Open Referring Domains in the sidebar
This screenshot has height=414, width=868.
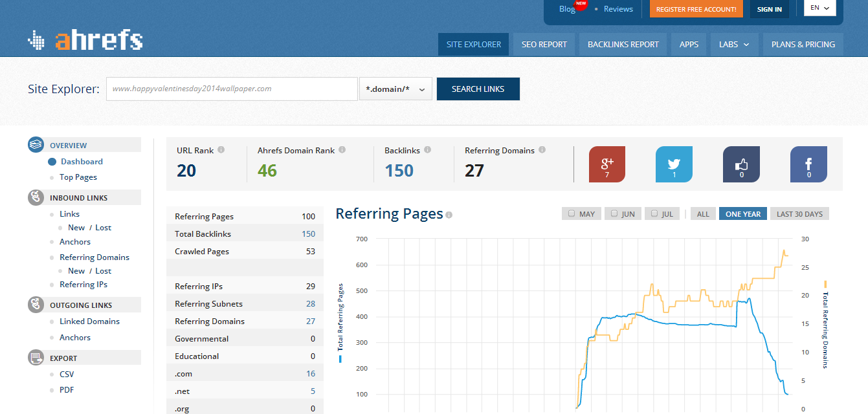pyautogui.click(x=95, y=257)
